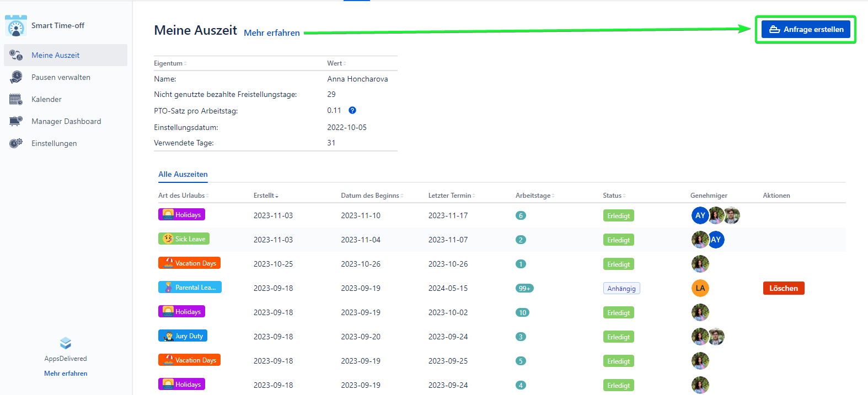868x395 pixels.
Task: Open Pausen verwalten via its sidebar icon
Action: [x=16, y=77]
